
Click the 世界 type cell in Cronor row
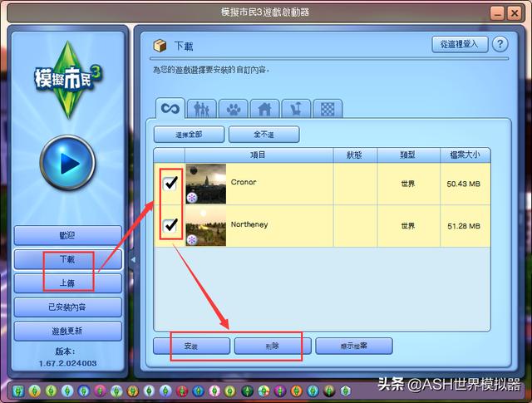coord(408,184)
